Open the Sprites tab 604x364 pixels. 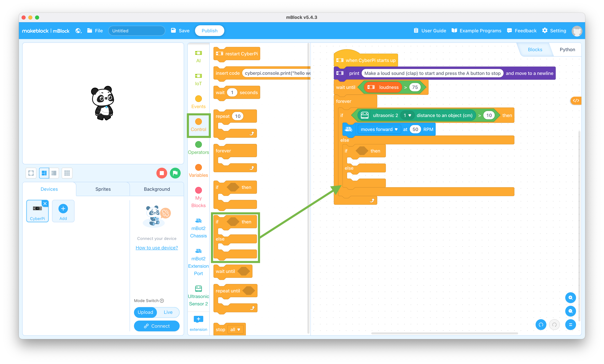(x=103, y=189)
